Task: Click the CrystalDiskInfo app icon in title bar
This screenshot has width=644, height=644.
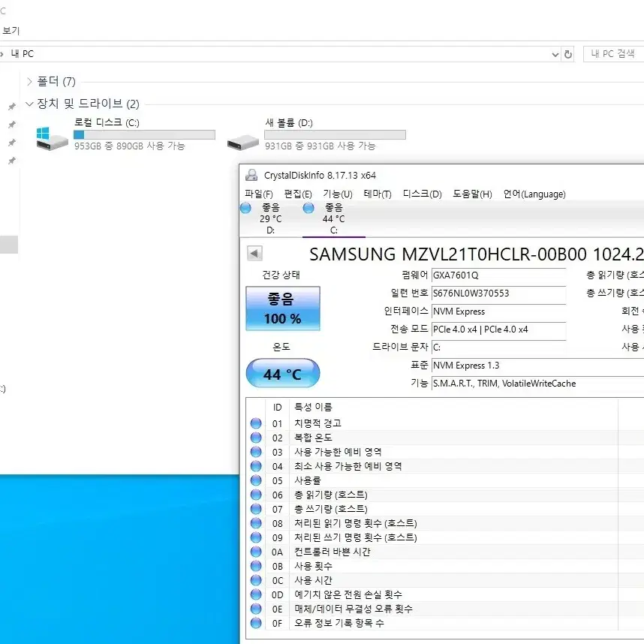Action: point(251,175)
